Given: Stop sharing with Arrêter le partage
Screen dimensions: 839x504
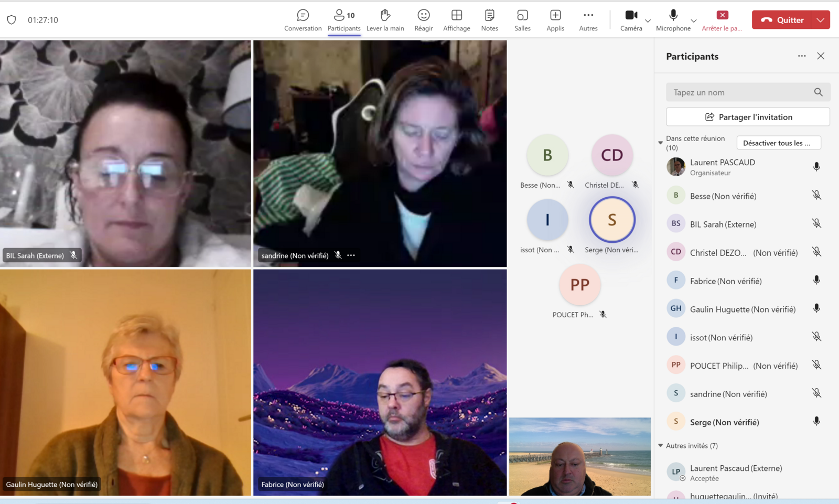Looking at the screenshot, I should [x=722, y=20].
